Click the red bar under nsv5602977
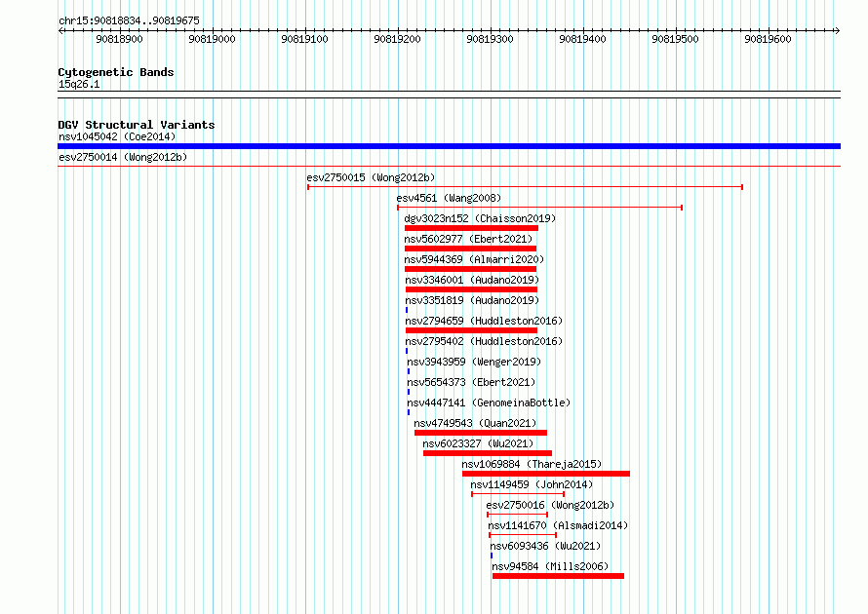The image size is (868, 614). (470, 249)
